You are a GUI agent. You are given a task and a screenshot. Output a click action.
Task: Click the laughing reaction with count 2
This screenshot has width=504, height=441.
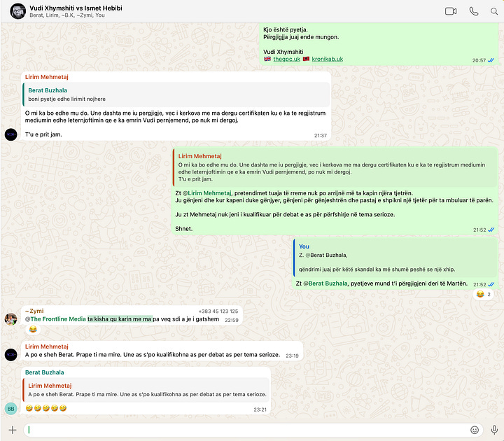484,294
